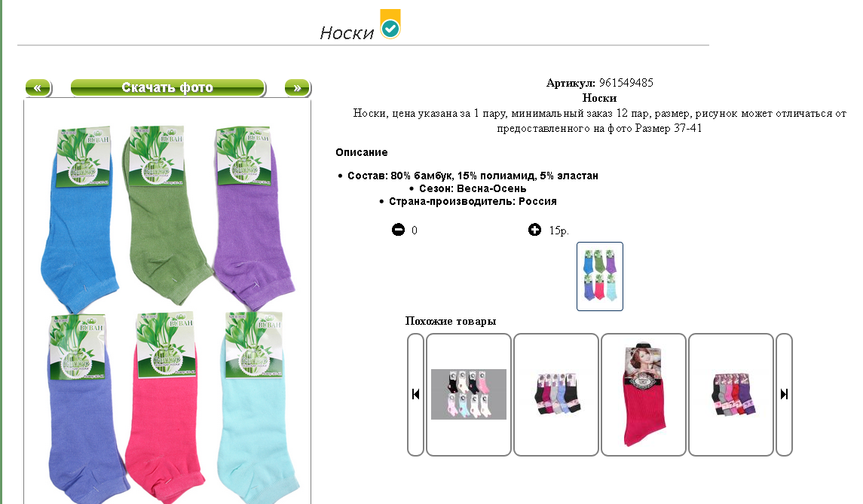The image size is (863, 504).
Task: Go to previous photo with « button
Action: (38, 87)
